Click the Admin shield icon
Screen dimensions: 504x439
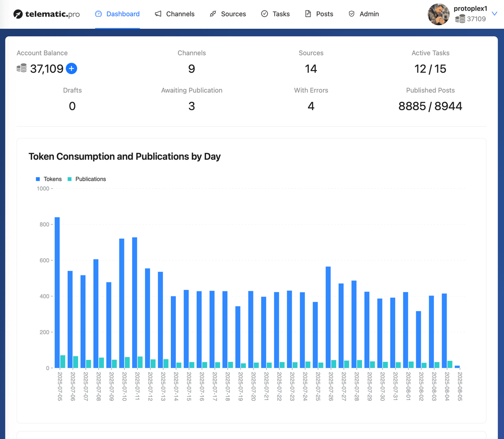(352, 14)
